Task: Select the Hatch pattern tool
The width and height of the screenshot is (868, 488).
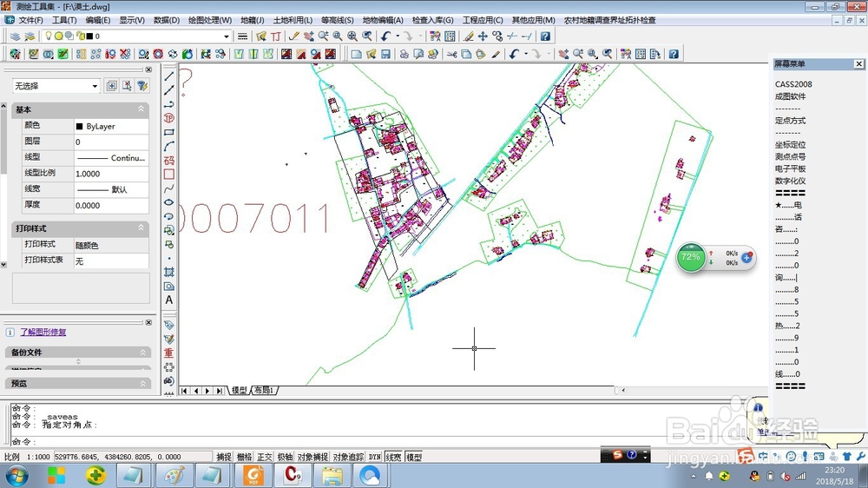Action: tap(169, 272)
